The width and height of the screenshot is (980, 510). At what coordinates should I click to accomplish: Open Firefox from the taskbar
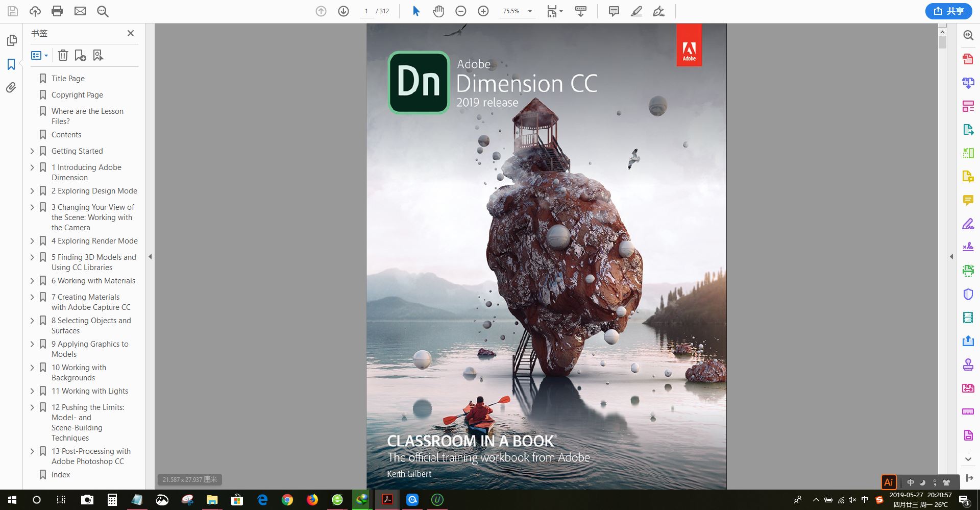tap(312, 500)
